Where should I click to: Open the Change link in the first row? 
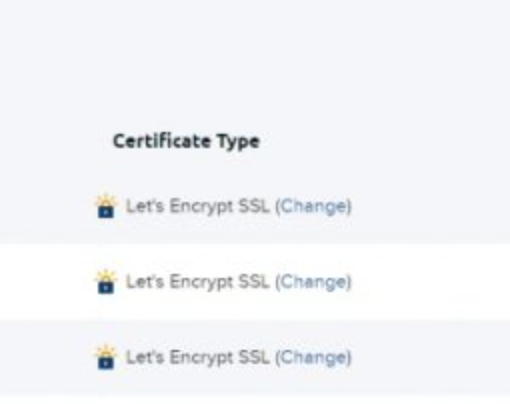313,206
